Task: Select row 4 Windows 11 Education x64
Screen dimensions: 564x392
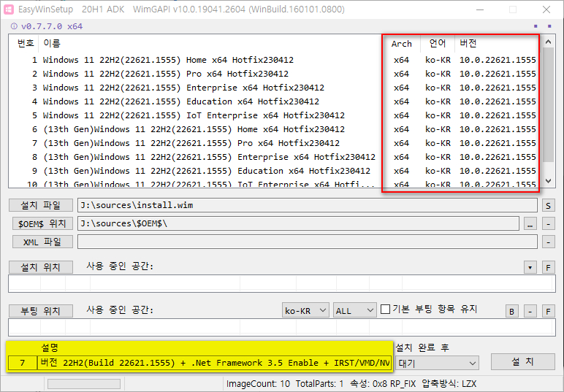Action: click(x=275, y=101)
